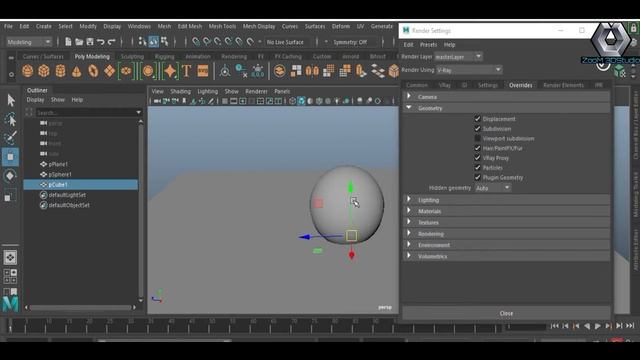Uncheck the Hair/PaintFX/Fur checkbox

(477, 148)
